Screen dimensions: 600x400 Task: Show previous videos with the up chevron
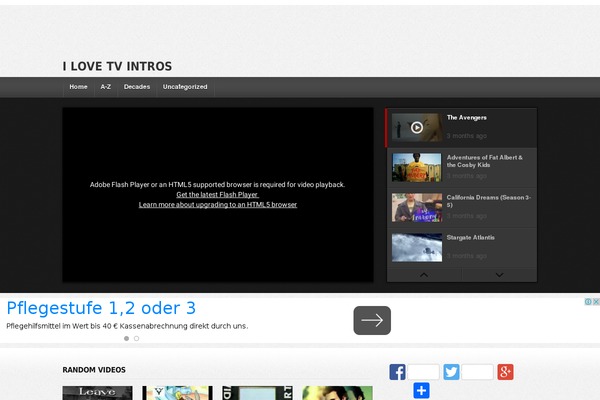click(x=424, y=275)
